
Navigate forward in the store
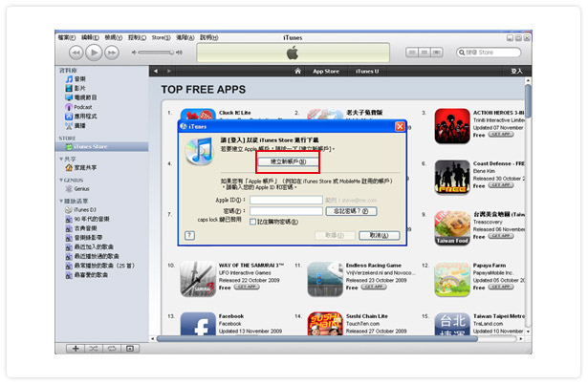pos(169,72)
